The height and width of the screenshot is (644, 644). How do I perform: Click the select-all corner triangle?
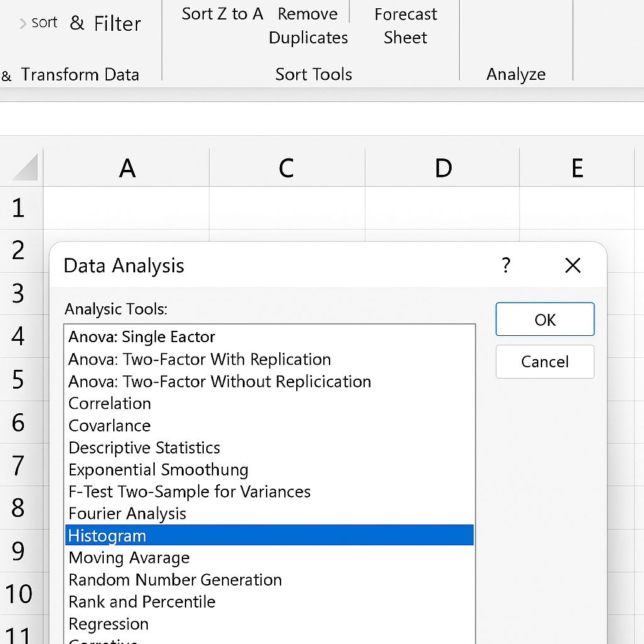pos(25,168)
